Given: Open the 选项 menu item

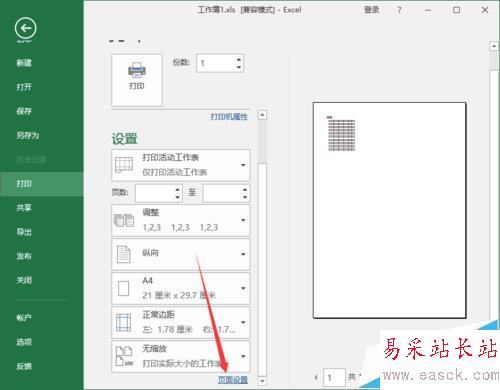Looking at the screenshot, I should 24,342.
